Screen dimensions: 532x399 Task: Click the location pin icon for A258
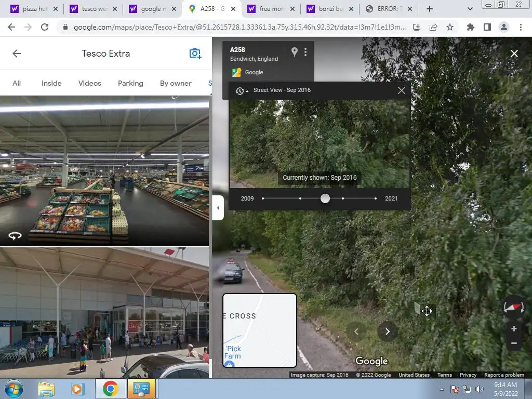pyautogui.click(x=295, y=52)
